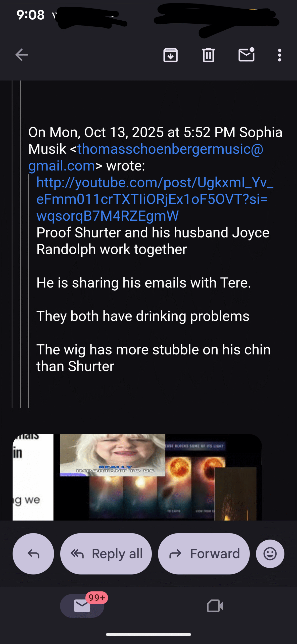Tap the home gesture bar at the bottom
This screenshot has height=644, width=297.
(148, 634)
